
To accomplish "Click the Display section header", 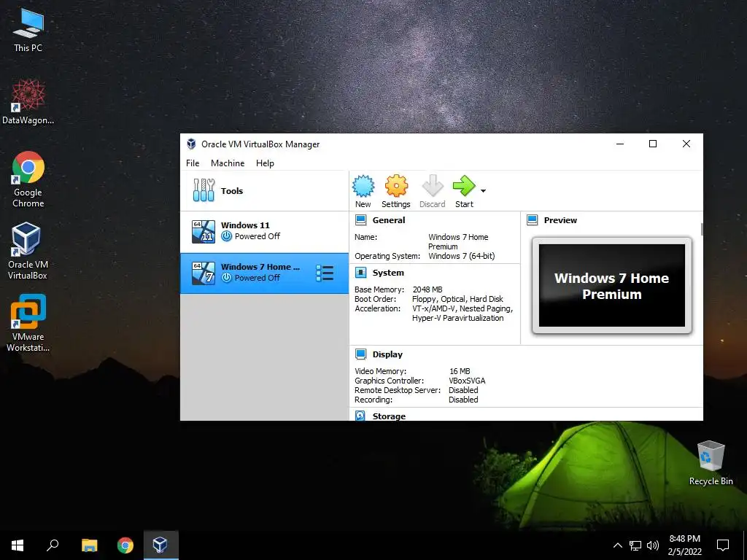I will tap(387, 354).
